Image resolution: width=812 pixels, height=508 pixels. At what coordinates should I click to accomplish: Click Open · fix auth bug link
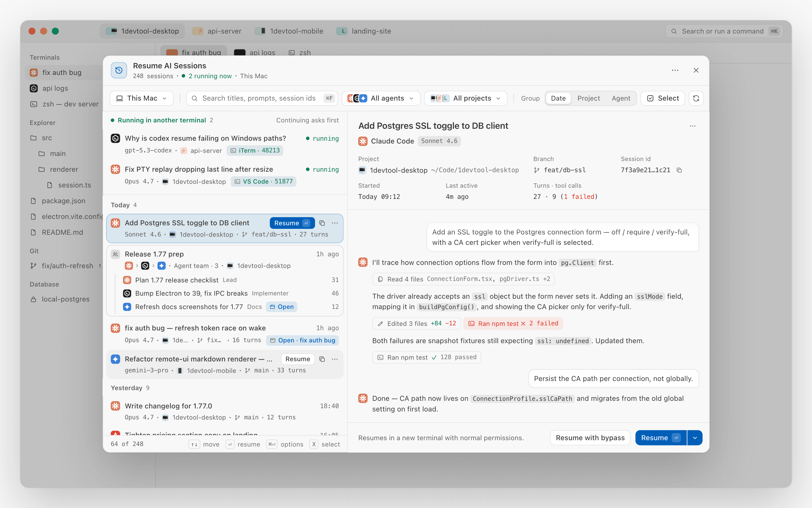click(303, 340)
